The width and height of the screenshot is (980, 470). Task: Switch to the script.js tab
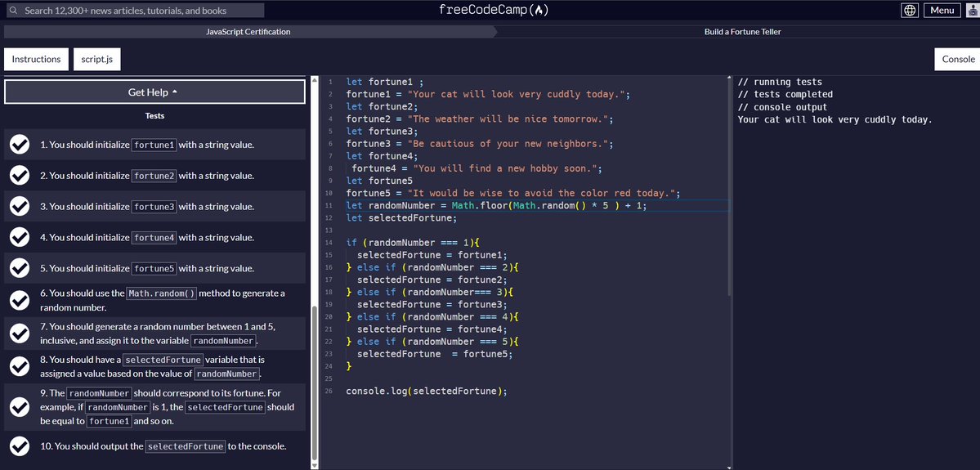[97, 60]
